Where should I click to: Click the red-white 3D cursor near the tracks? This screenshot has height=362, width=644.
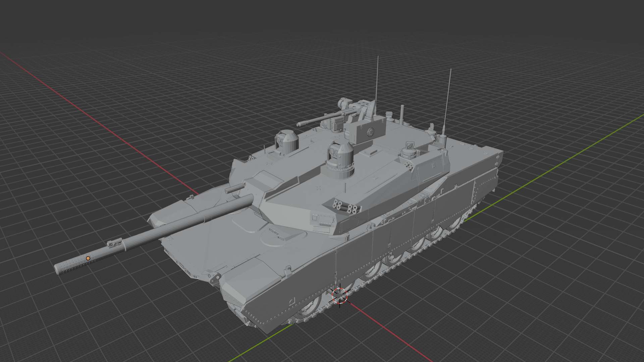pyautogui.click(x=339, y=296)
